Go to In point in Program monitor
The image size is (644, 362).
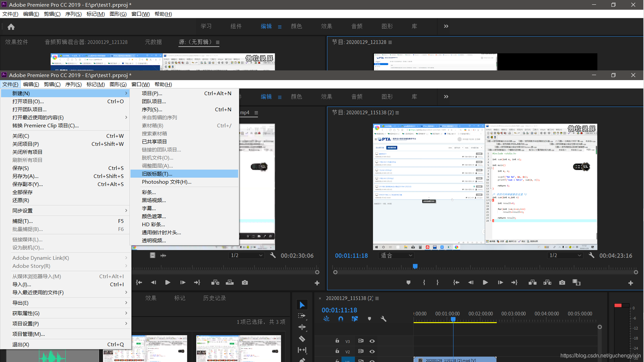point(456,283)
